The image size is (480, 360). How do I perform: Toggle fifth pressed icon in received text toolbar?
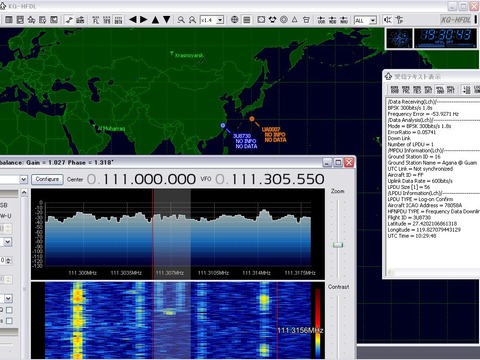click(x=440, y=89)
